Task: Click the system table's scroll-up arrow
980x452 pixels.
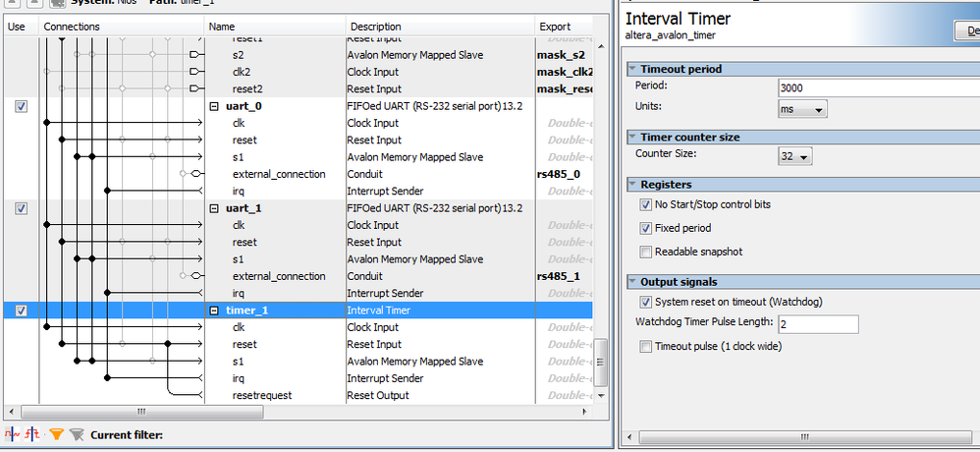Action: (600, 46)
